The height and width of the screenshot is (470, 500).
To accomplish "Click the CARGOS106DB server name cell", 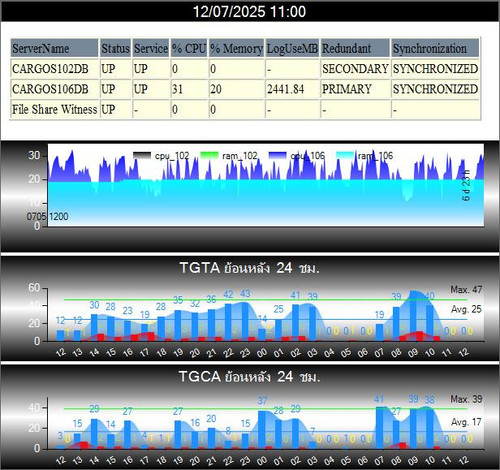I will tap(55, 89).
